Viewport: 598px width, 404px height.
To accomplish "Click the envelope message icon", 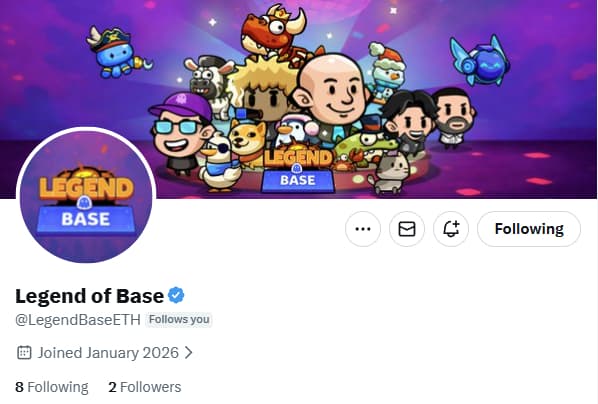I will click(x=407, y=229).
